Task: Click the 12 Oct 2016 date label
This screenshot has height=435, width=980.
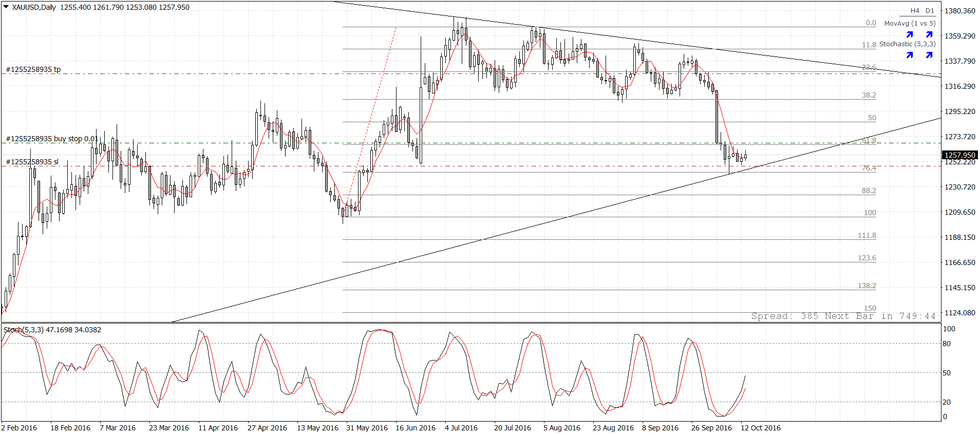Action: pyautogui.click(x=761, y=428)
